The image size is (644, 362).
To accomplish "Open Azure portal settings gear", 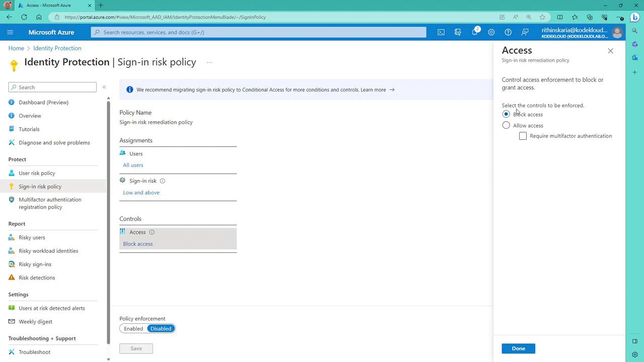I will tap(491, 32).
